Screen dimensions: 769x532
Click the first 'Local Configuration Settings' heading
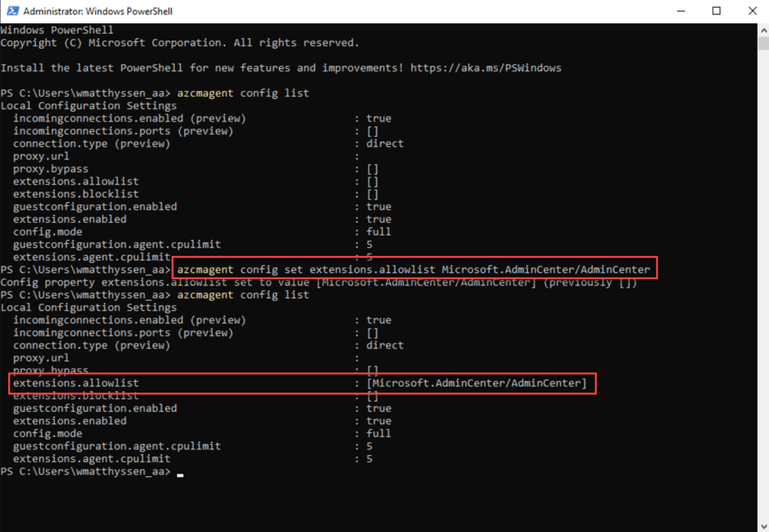tap(89, 106)
